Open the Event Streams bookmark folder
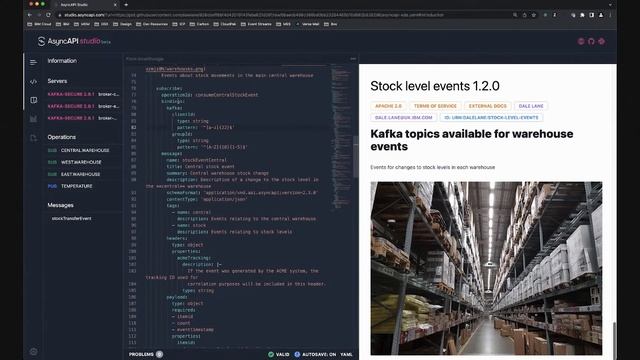Viewport: 640px width, 360px height. click(x=256, y=24)
